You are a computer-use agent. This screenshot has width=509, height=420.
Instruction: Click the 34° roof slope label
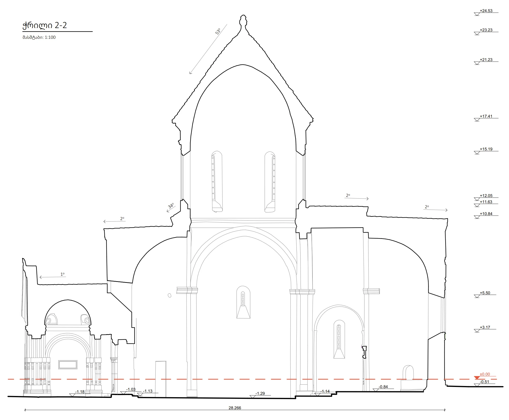171,206
